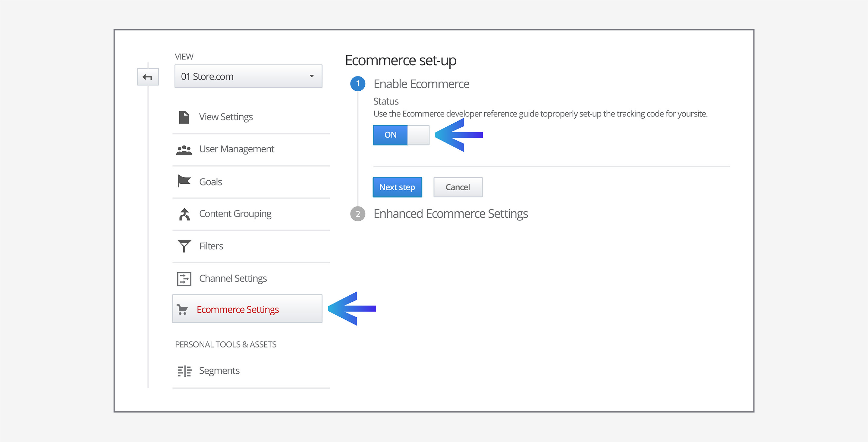
Task: Open the Ecommerce Settings menu item
Action: [237, 309]
